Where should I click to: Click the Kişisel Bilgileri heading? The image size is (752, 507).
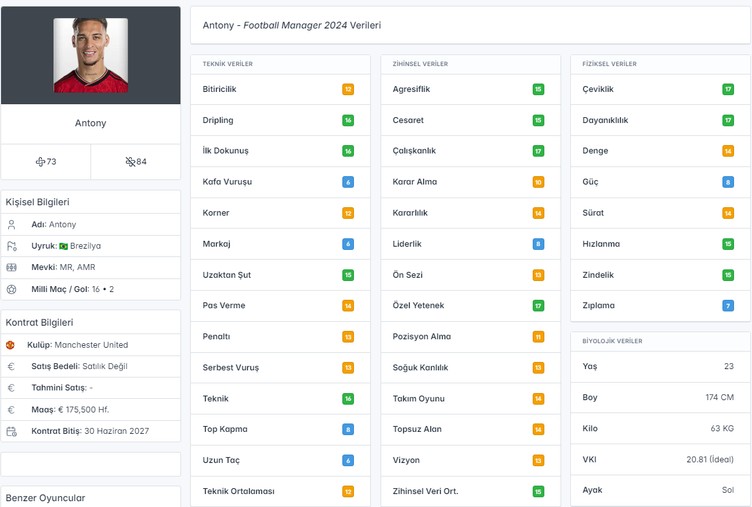coord(37,202)
